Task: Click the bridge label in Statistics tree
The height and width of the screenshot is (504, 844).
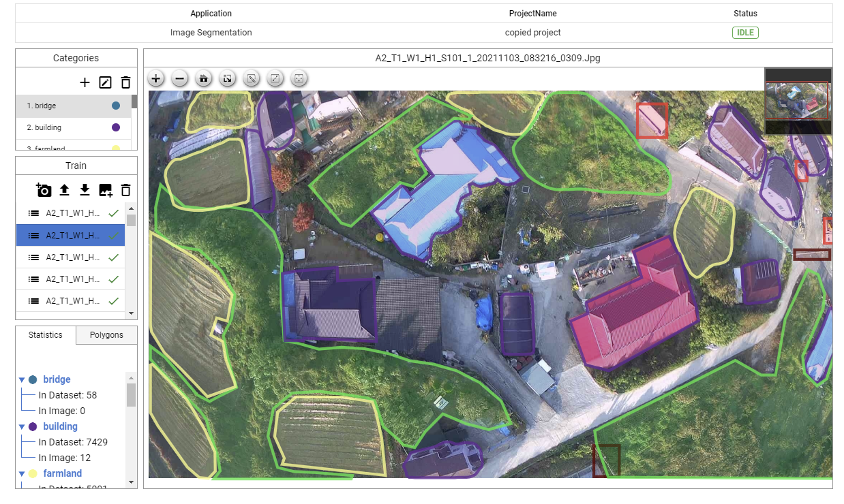Action: pyautogui.click(x=57, y=379)
